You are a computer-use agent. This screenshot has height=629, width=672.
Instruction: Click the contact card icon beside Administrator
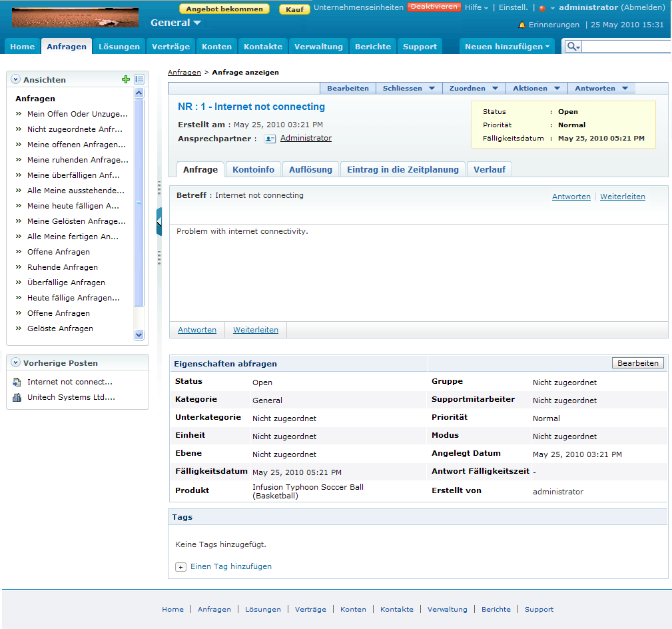[270, 139]
